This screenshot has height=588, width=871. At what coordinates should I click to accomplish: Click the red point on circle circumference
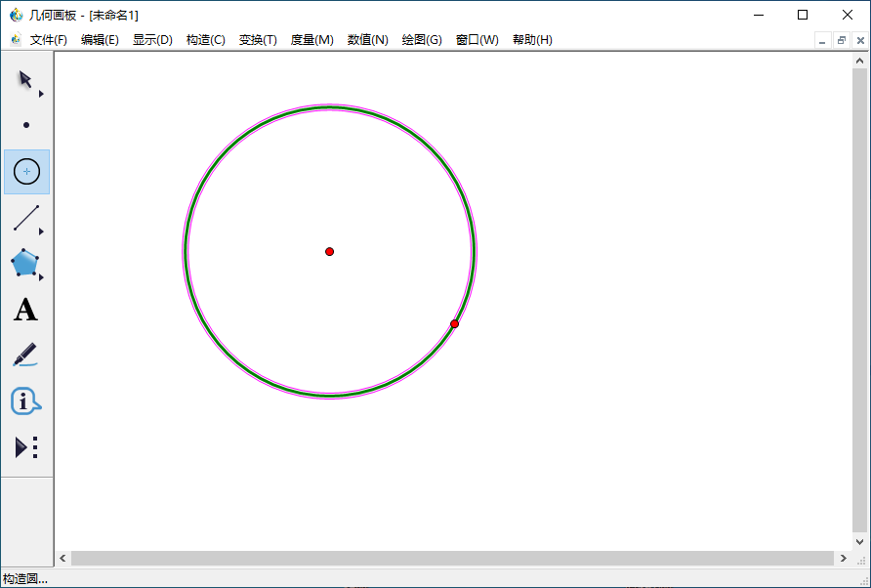(454, 324)
